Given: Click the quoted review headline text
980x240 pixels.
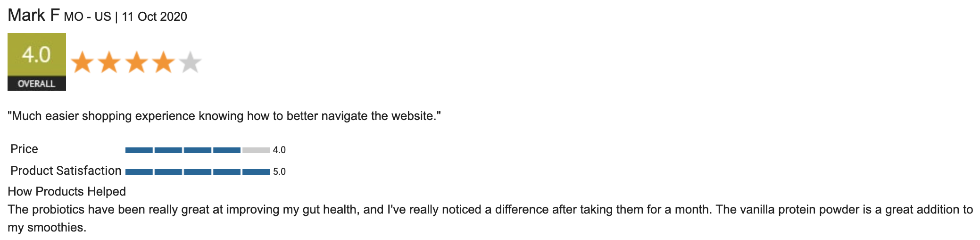Looking at the screenshot, I should pos(224,116).
